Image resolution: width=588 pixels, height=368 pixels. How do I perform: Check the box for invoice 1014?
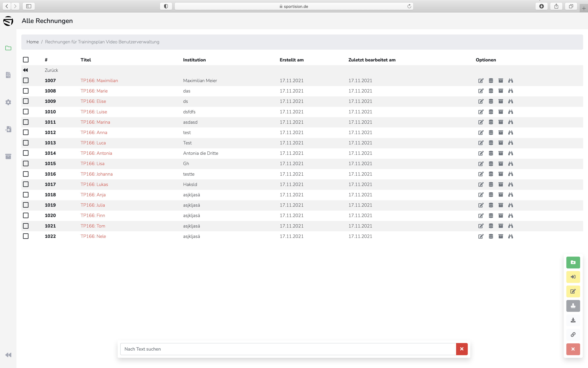click(x=26, y=153)
